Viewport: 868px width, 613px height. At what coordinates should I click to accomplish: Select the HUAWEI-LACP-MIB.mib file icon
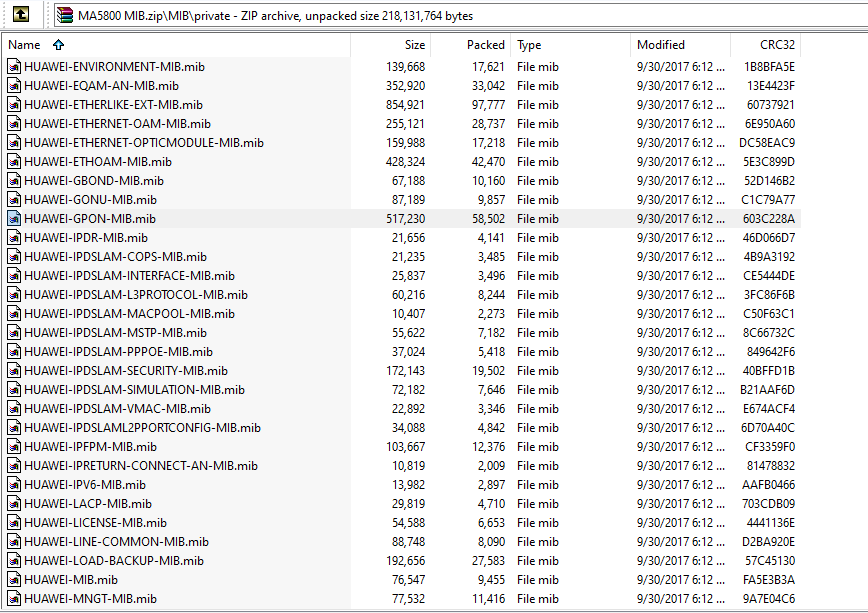[x=14, y=504]
